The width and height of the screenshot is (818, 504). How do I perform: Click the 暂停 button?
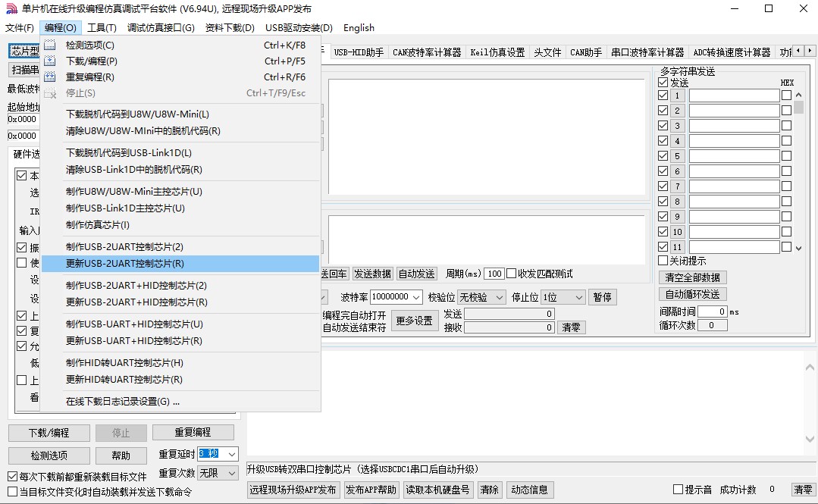tap(603, 297)
